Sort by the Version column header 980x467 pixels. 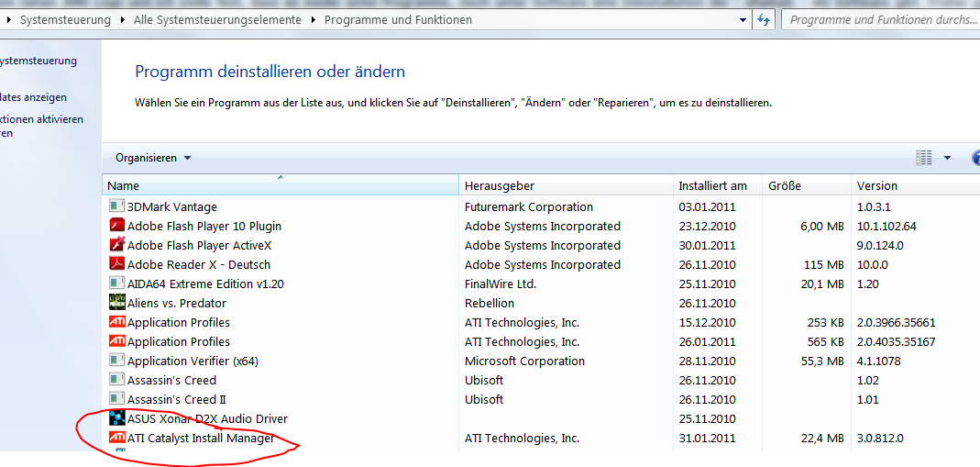(915, 185)
